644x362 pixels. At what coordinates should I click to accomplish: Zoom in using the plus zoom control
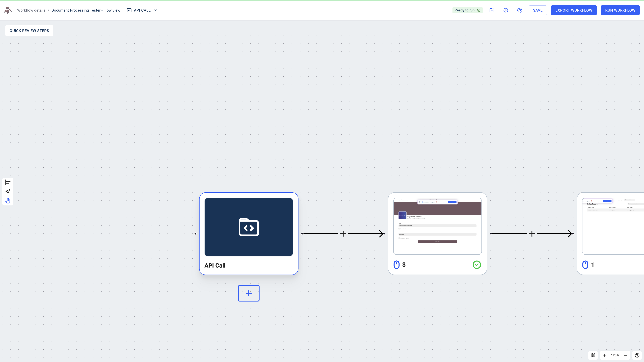tap(605, 355)
